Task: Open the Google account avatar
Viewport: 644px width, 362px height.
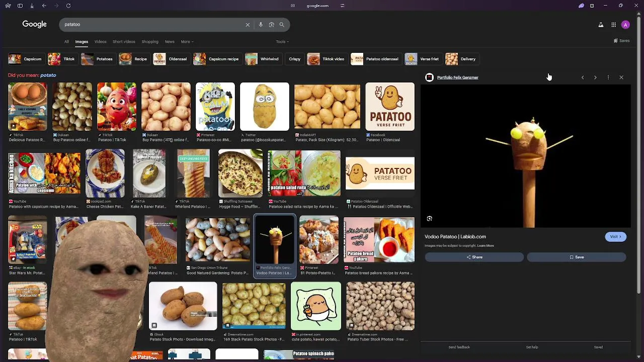Action: click(x=625, y=25)
